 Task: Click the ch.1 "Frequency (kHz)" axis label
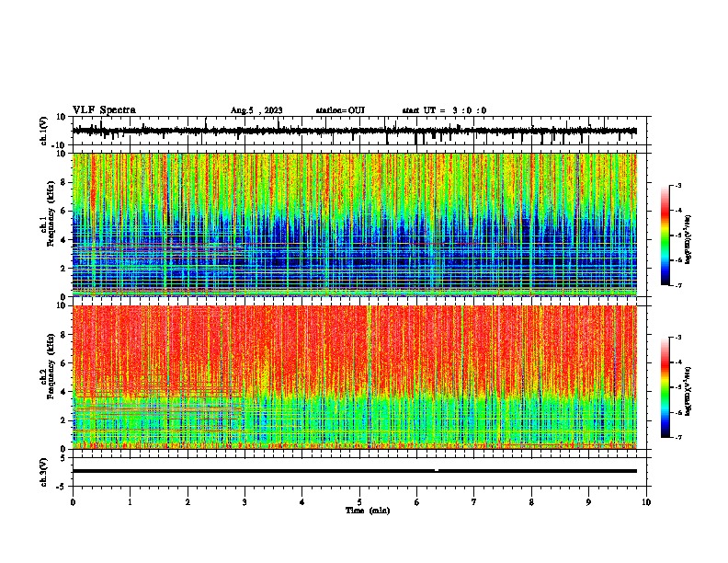point(51,213)
